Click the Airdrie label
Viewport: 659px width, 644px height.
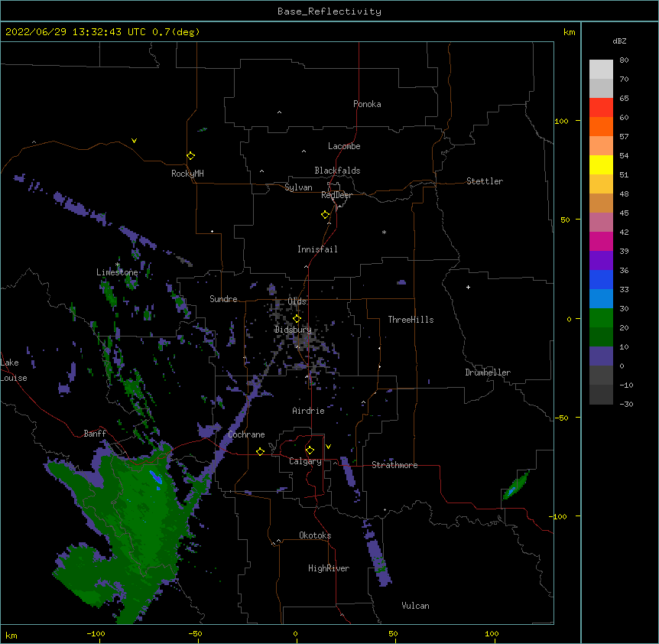[308, 411]
